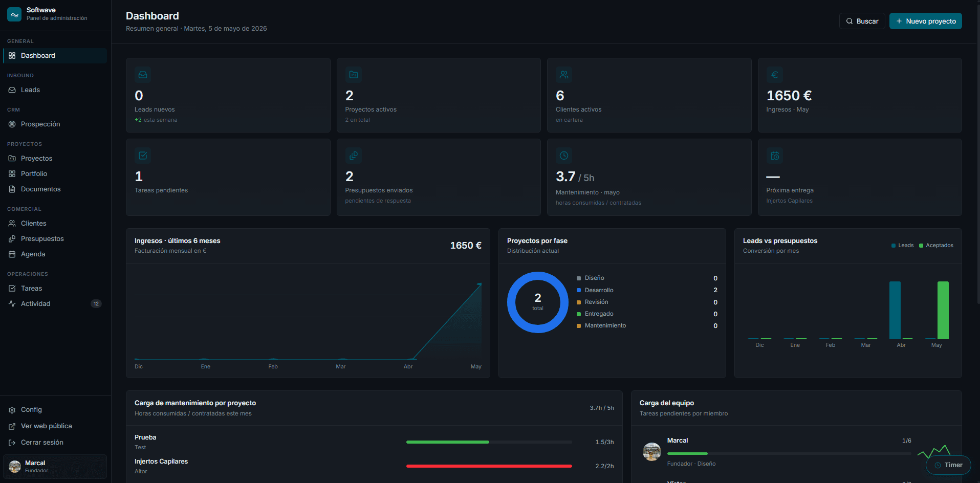Click the folder icon on Proyectos activos card
Screen dimensions: 980x483
tap(354, 75)
